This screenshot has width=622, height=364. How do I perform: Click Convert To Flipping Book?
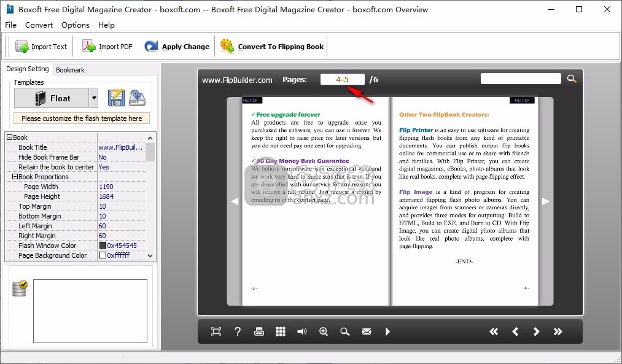pos(272,47)
